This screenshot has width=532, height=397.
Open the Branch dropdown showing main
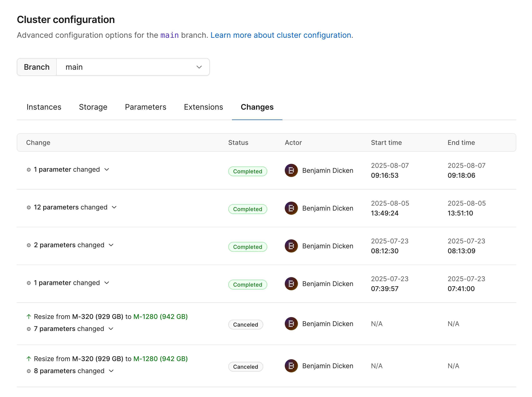point(133,67)
